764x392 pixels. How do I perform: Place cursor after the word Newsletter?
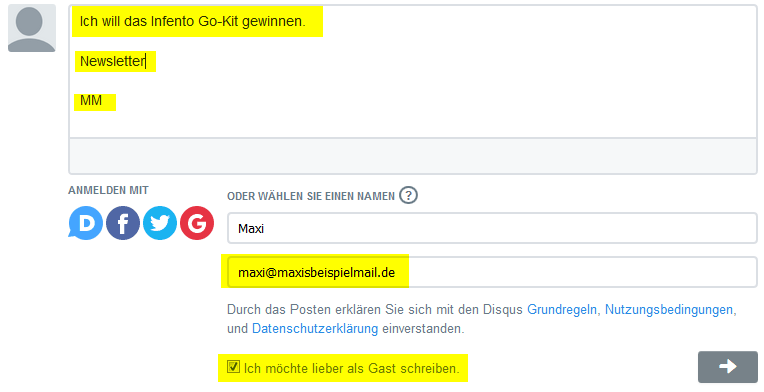(146, 61)
